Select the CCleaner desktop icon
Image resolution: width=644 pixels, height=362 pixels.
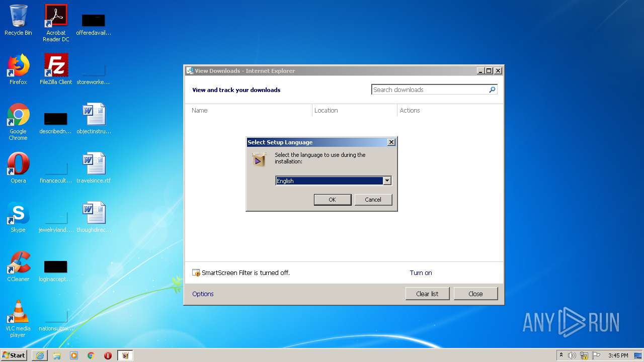(18, 266)
